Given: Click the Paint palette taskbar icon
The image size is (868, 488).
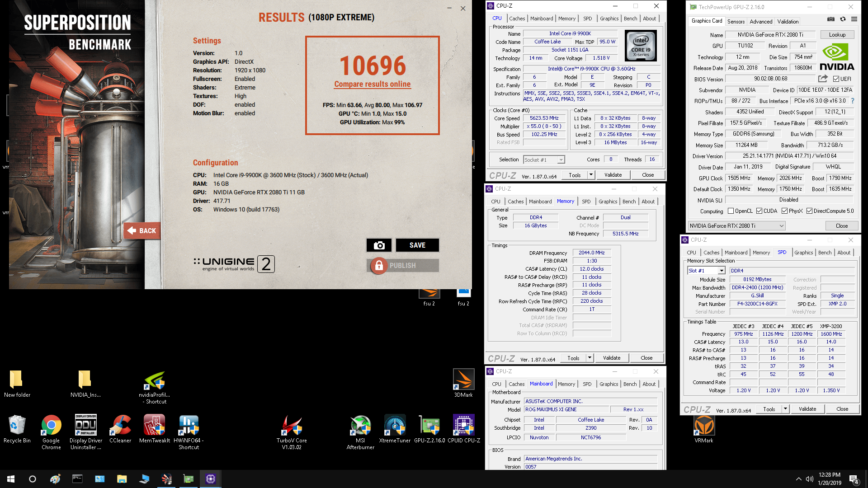Looking at the screenshot, I should [55, 479].
